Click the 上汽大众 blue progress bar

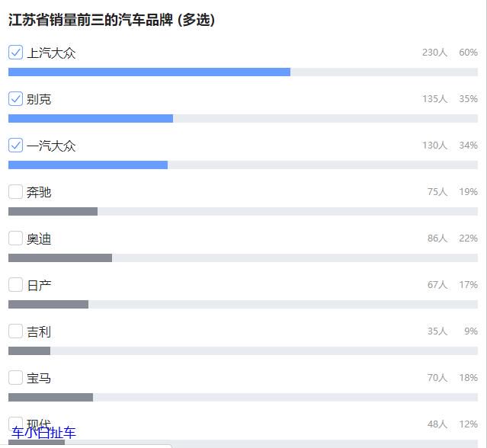tap(149, 72)
